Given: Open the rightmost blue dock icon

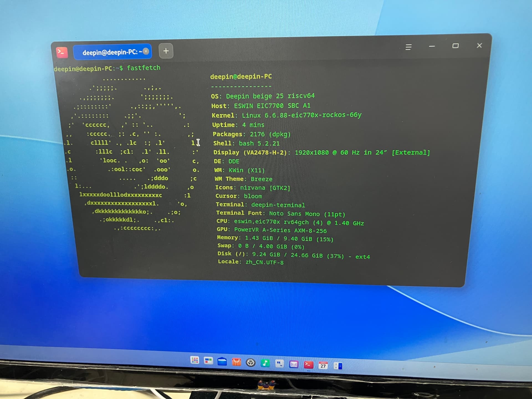Looking at the screenshot, I should (338, 366).
